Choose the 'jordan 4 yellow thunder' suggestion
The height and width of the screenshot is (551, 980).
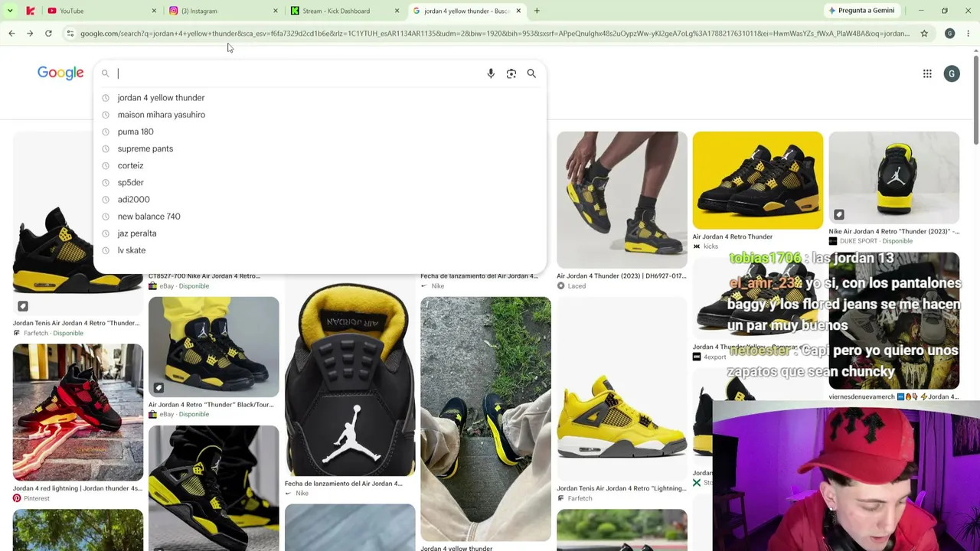(320, 98)
